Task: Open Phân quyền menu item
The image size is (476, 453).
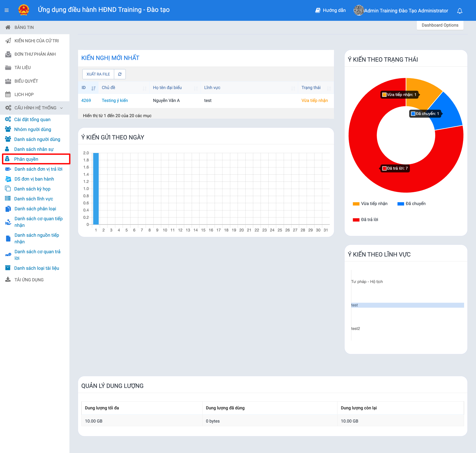Action: click(26, 159)
